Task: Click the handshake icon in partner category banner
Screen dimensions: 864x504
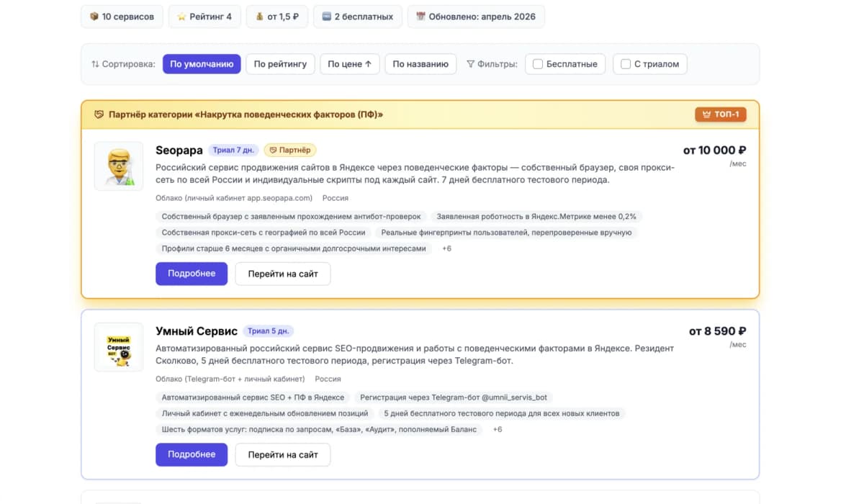Action: (99, 114)
